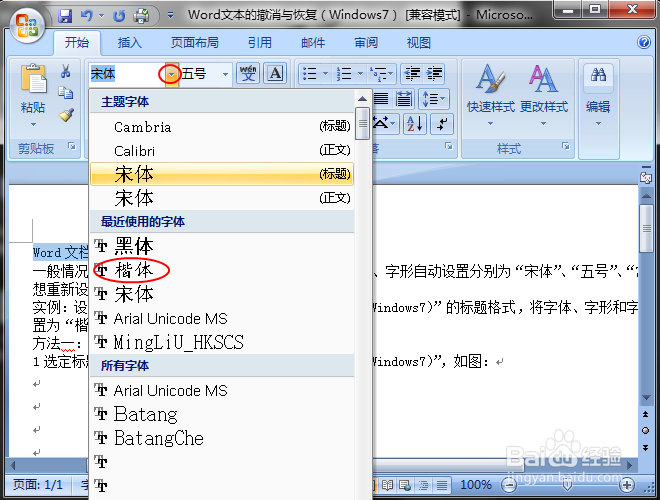Justify paragraph text alignment
This screenshot has width=660, height=500.
(381, 99)
